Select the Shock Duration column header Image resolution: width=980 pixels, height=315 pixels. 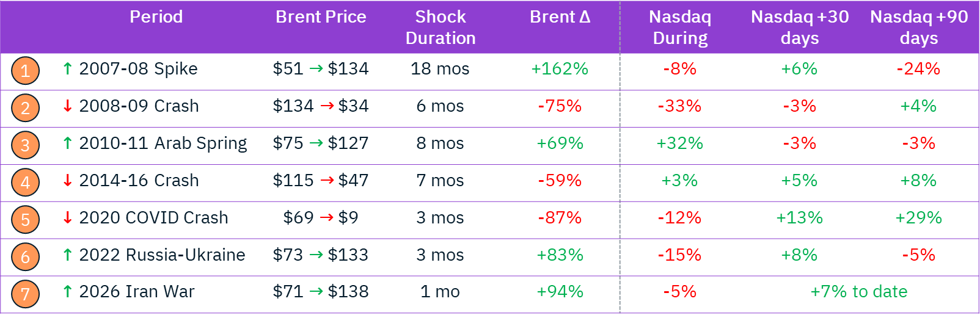point(441,27)
